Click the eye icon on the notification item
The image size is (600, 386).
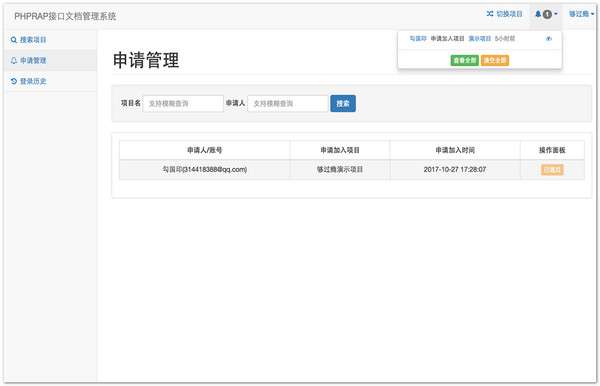pyautogui.click(x=549, y=39)
